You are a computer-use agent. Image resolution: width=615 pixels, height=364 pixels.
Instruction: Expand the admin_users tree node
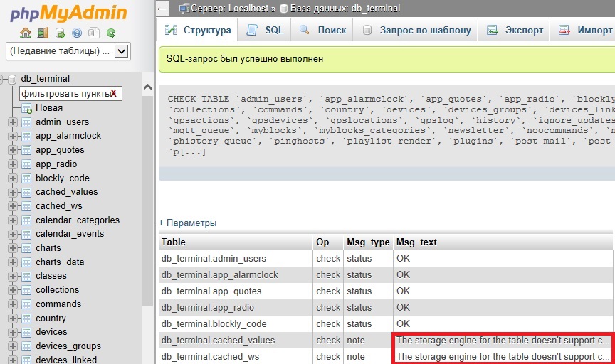(x=13, y=122)
